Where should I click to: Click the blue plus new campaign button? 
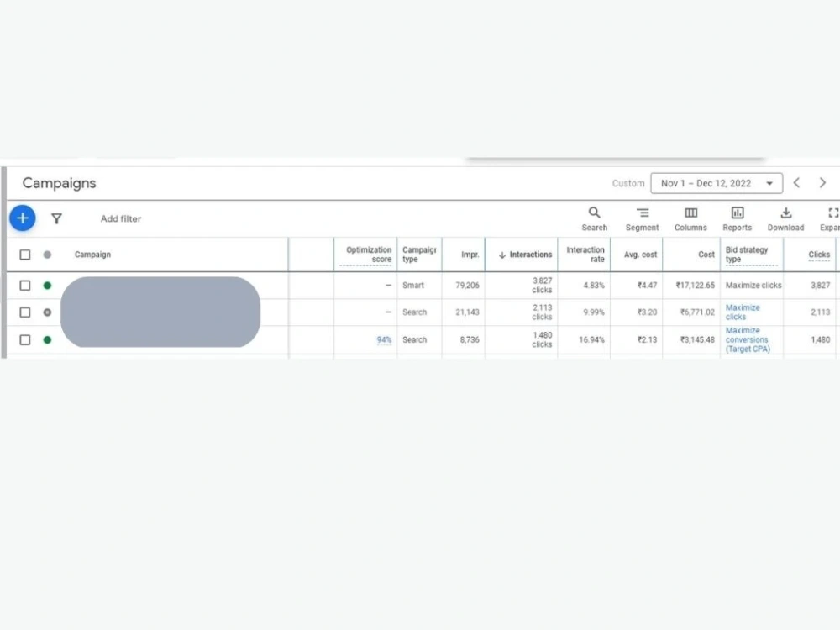tap(23, 218)
